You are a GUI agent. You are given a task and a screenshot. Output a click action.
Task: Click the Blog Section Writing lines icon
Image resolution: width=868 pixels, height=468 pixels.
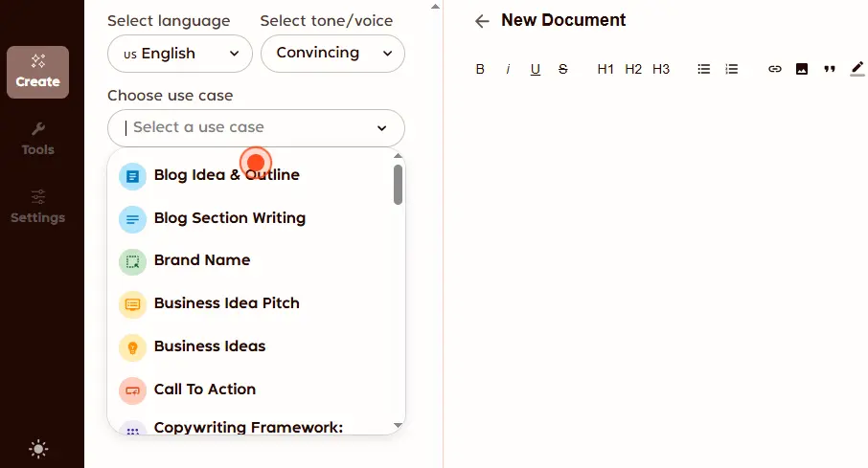[x=132, y=219]
